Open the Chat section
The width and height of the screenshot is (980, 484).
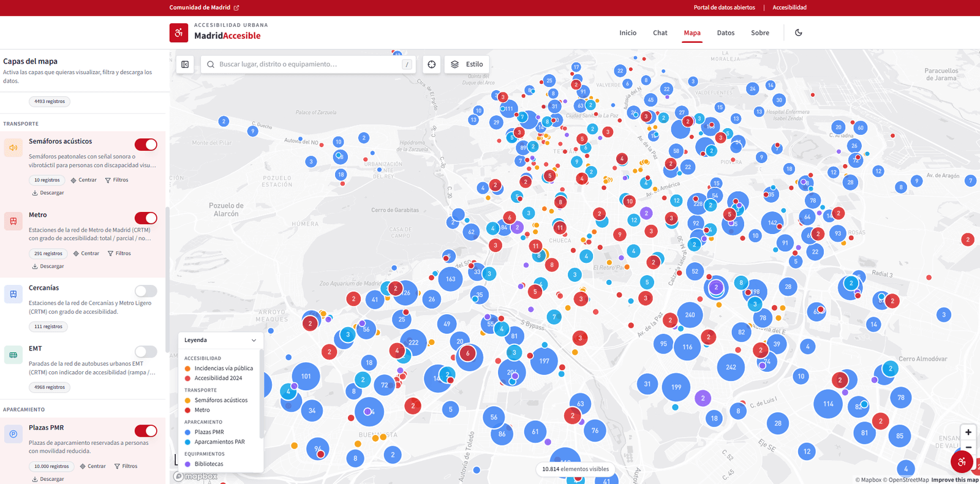tap(660, 33)
